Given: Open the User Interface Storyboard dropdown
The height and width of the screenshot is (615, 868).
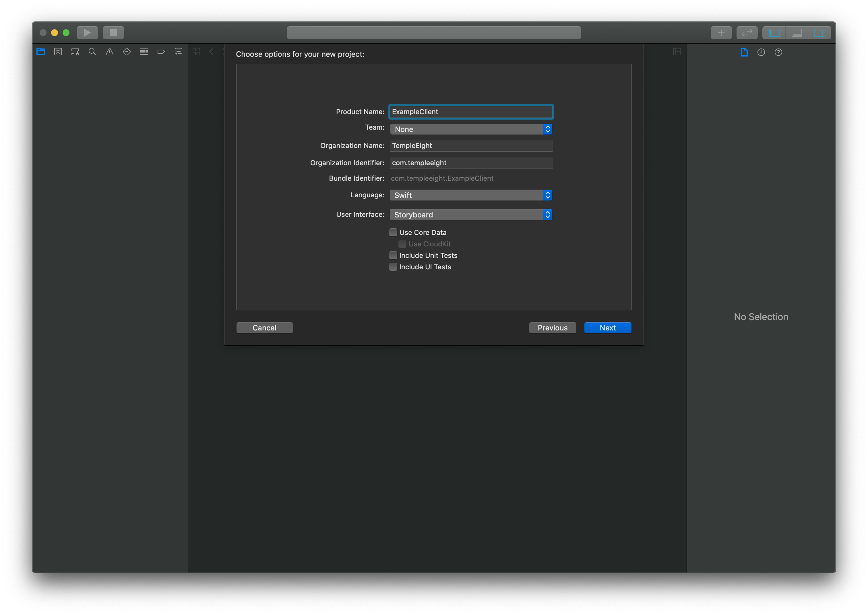Looking at the screenshot, I should [471, 215].
